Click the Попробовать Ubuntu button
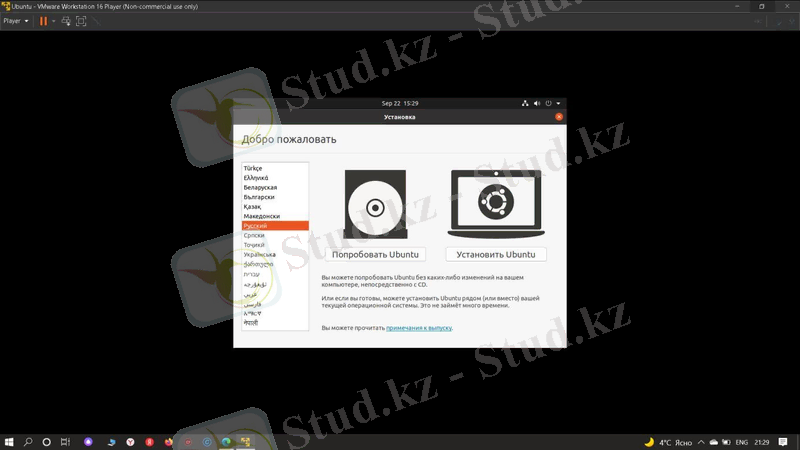800x450 pixels. [x=376, y=255]
